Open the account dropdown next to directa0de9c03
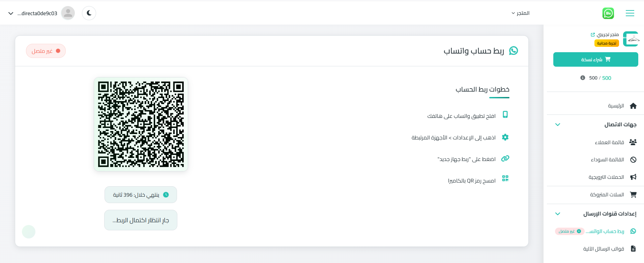 [11, 13]
